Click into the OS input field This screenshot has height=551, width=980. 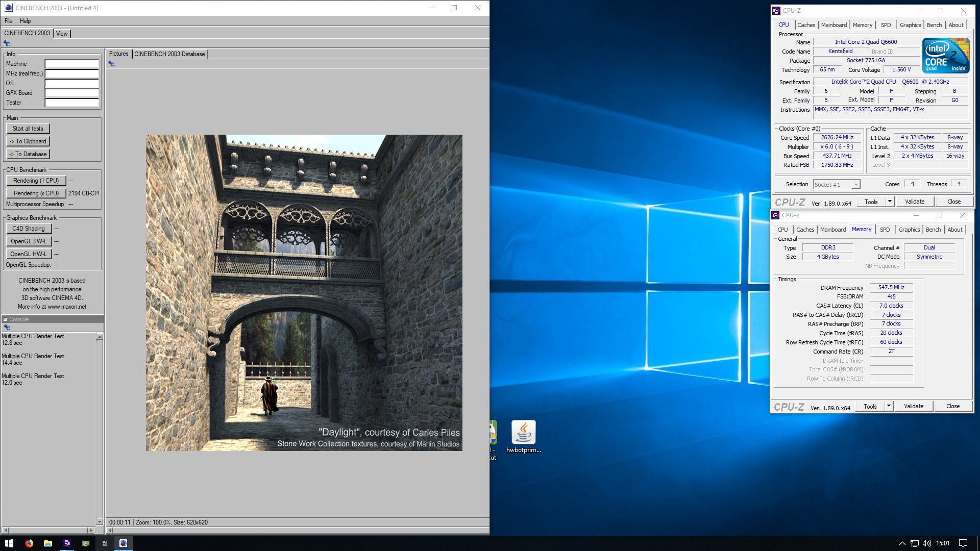72,83
